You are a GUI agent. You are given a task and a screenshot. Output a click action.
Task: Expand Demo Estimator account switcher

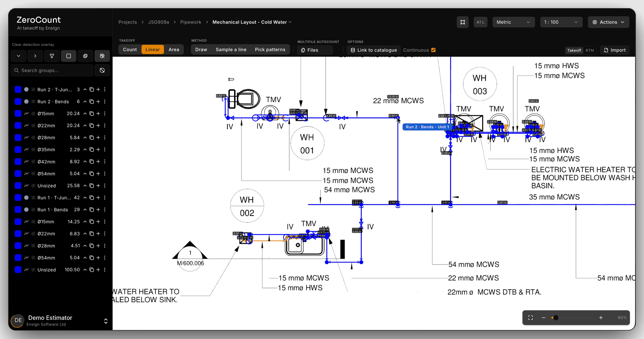(x=106, y=321)
